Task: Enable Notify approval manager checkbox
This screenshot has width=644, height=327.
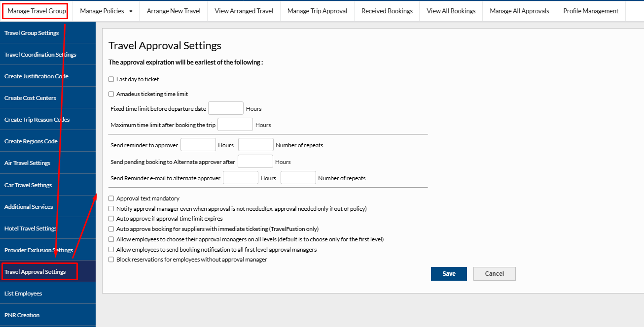Action: (111, 209)
